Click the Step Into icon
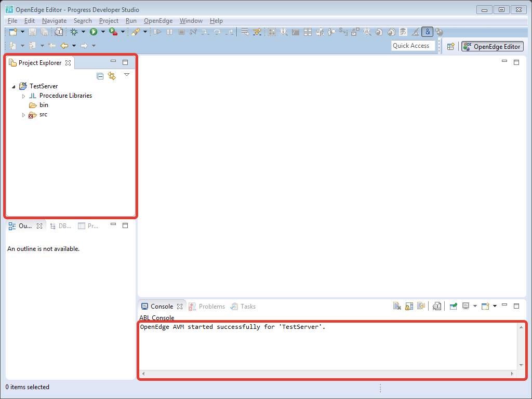This screenshot has width=532, height=399. coord(205,32)
